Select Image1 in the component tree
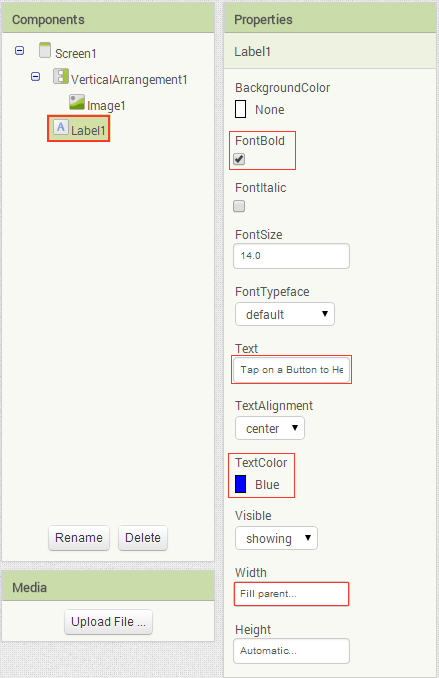This screenshot has height=678, width=439. [x=106, y=106]
